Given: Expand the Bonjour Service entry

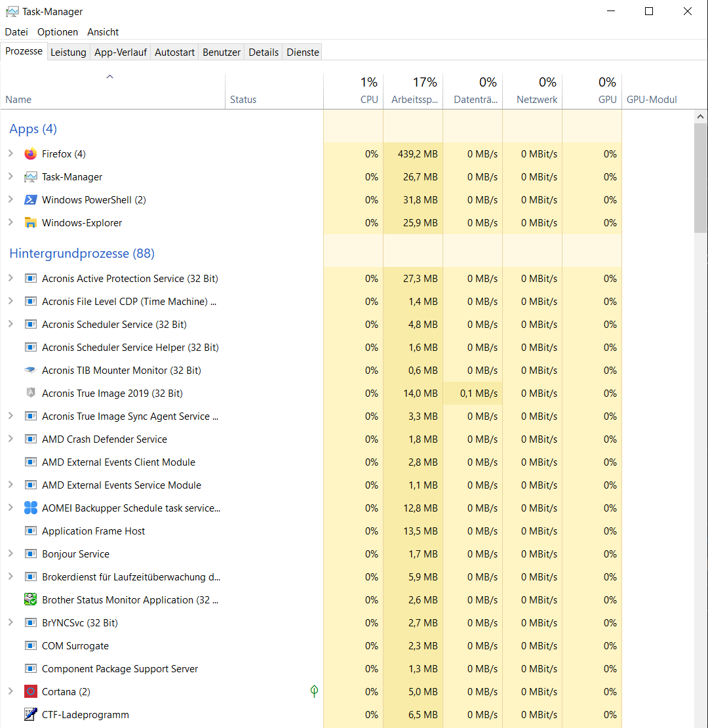Looking at the screenshot, I should click(10, 554).
